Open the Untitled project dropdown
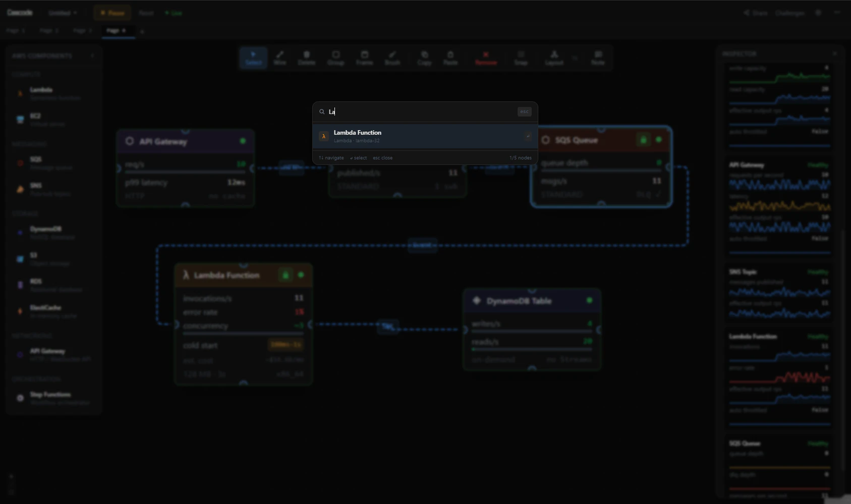The width and height of the screenshot is (851, 504). click(62, 13)
